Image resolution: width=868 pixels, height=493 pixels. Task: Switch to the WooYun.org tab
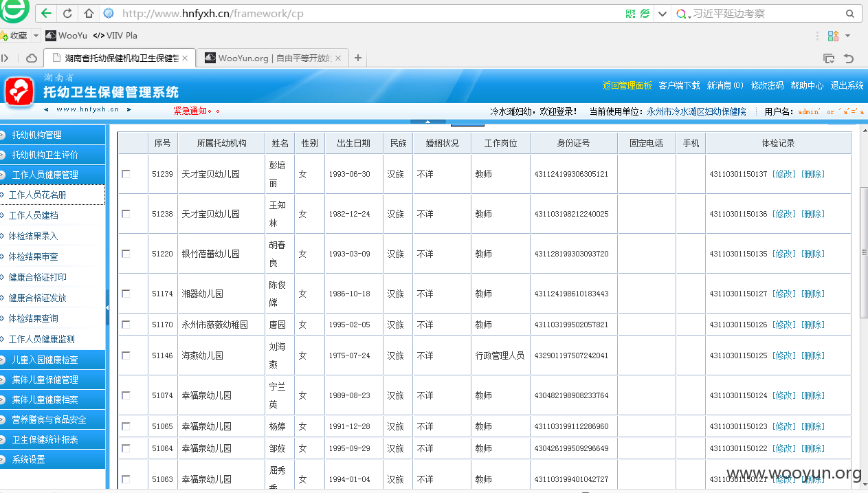point(274,58)
